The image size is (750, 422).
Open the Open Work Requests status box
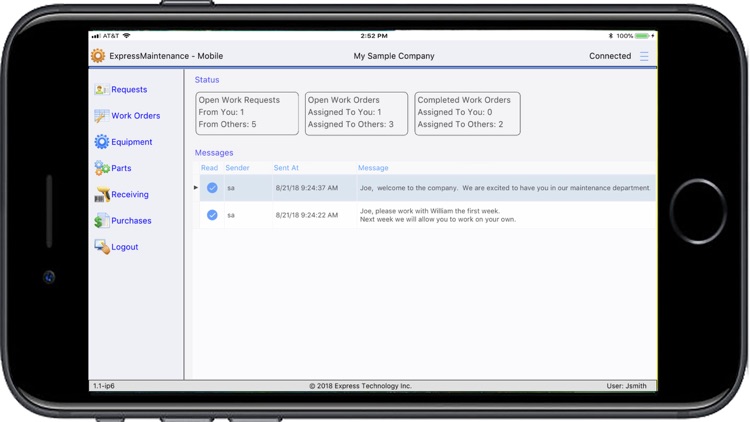[247, 113]
